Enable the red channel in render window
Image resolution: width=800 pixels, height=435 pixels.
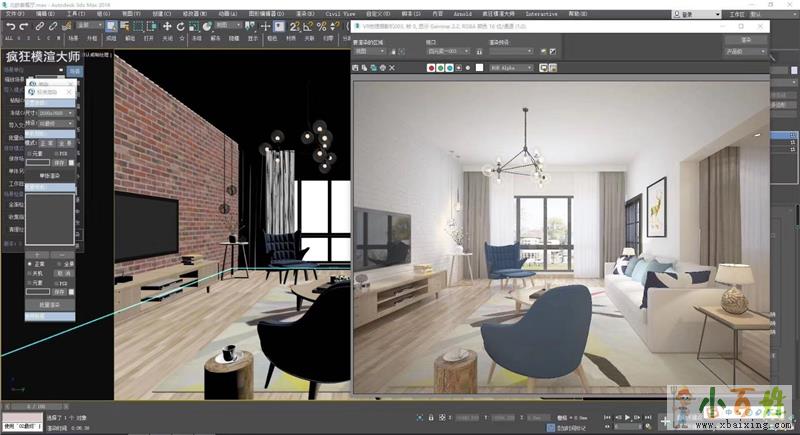(x=431, y=68)
